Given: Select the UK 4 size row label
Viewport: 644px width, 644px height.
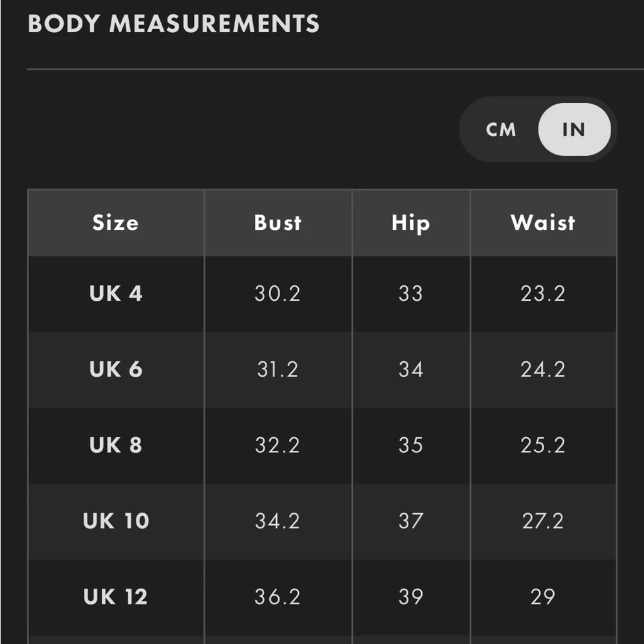Looking at the screenshot, I should [x=116, y=294].
